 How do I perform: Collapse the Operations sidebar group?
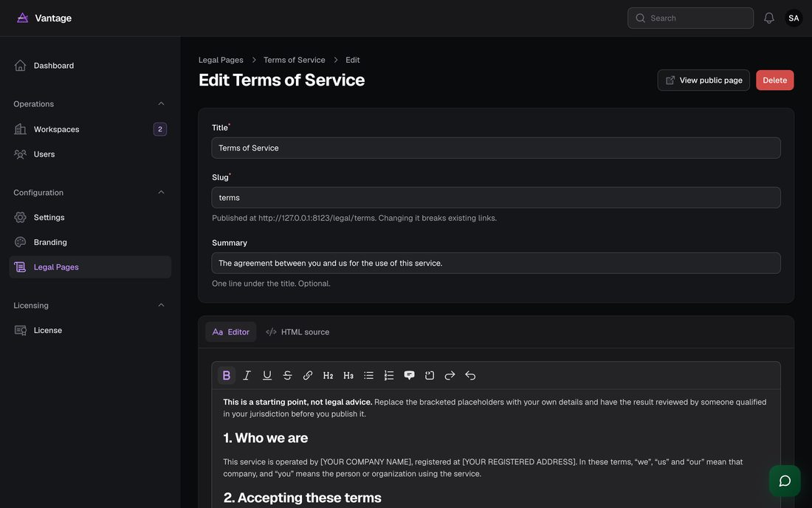161,103
